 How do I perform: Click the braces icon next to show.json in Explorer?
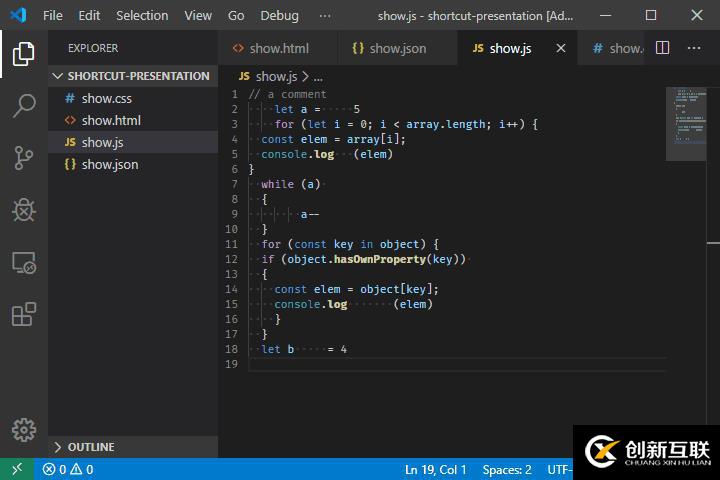pyautogui.click(x=70, y=164)
